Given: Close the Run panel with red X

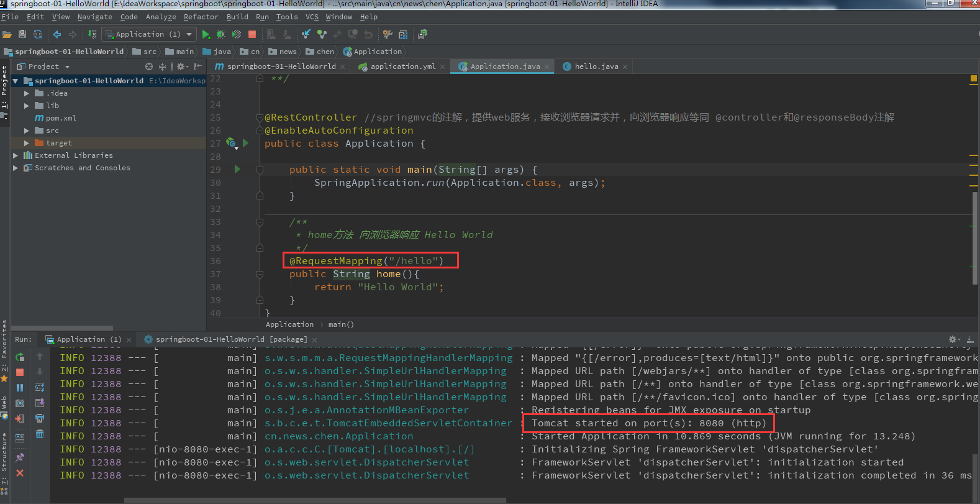Looking at the screenshot, I should pos(20,473).
